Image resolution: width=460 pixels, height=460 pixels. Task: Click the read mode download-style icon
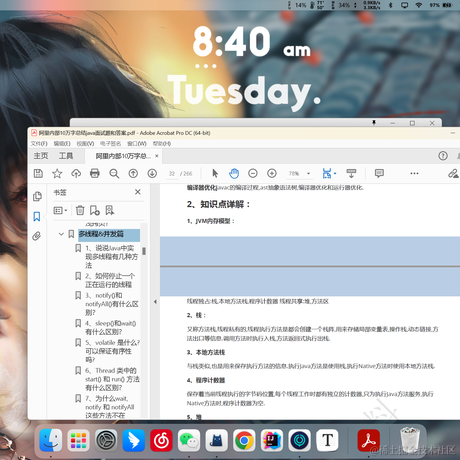[351, 173]
